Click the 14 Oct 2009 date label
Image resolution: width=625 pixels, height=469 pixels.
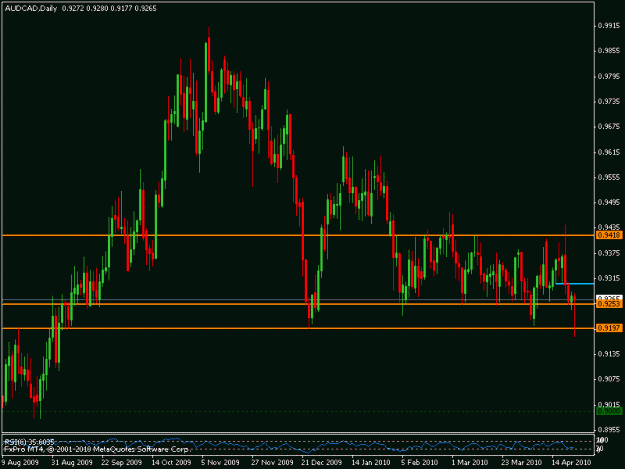(x=171, y=462)
